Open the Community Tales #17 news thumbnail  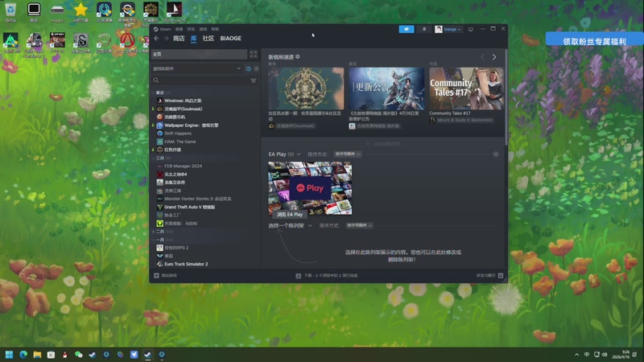(466, 88)
